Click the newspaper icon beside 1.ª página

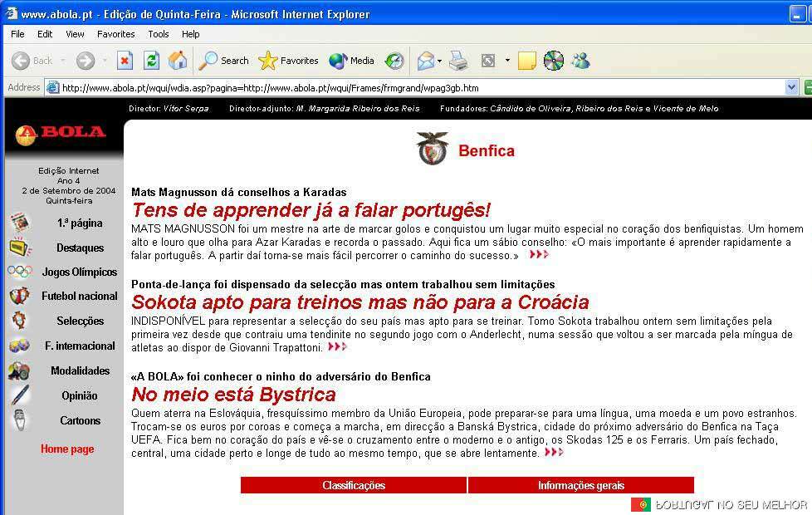[x=20, y=223]
